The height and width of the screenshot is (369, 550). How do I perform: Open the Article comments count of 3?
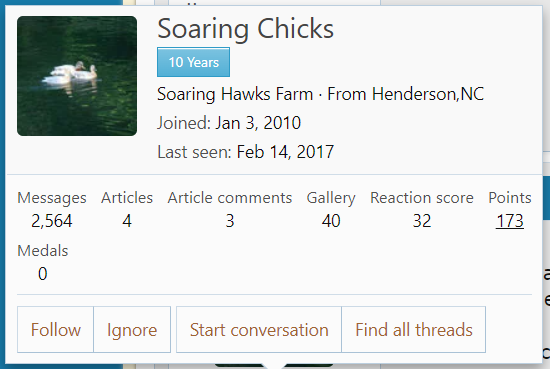pyautogui.click(x=230, y=221)
